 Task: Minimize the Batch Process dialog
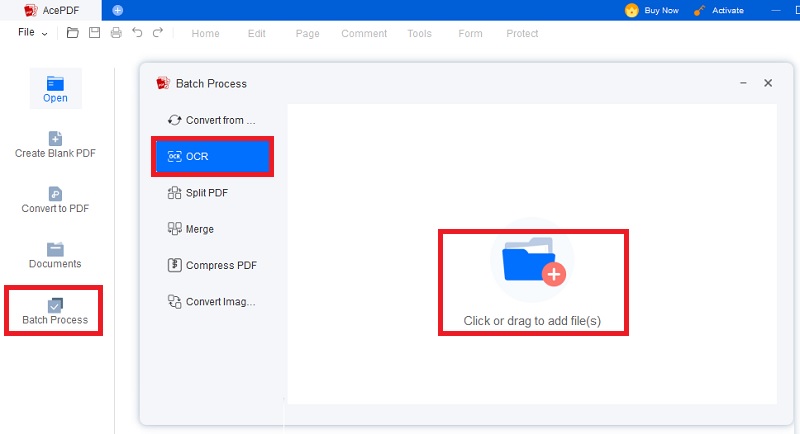tap(743, 83)
